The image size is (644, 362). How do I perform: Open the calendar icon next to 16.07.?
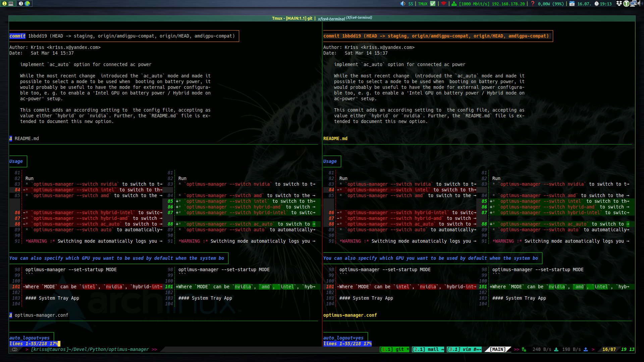[x=572, y=4]
